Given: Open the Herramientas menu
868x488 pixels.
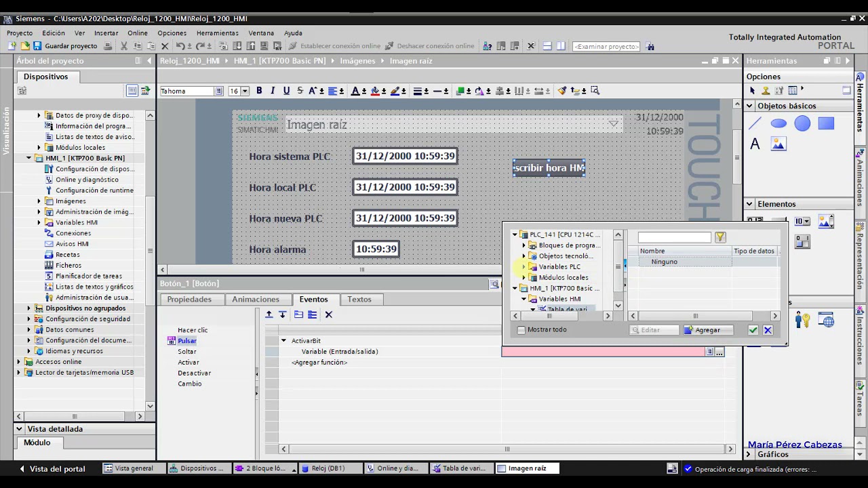Looking at the screenshot, I should coord(217,33).
